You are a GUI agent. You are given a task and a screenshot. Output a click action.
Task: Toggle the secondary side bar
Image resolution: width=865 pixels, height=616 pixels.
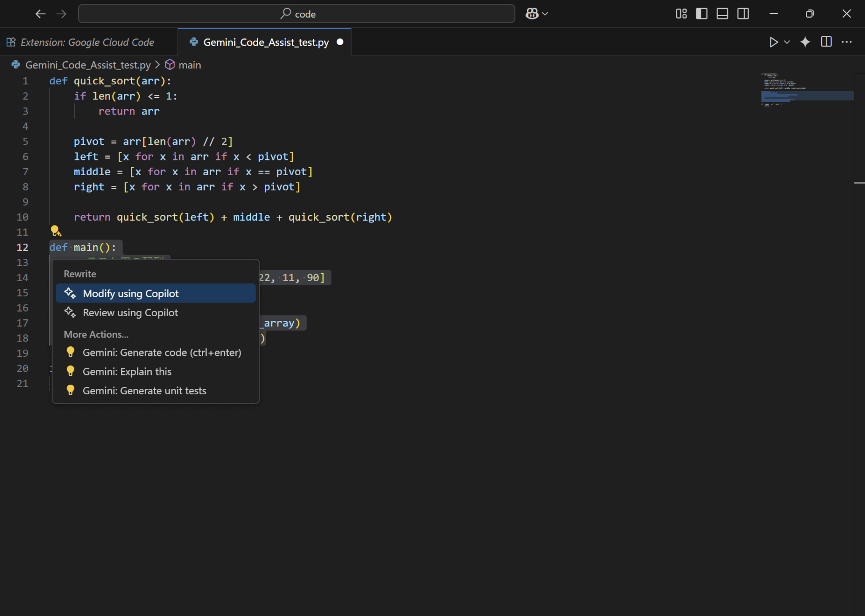tap(743, 14)
